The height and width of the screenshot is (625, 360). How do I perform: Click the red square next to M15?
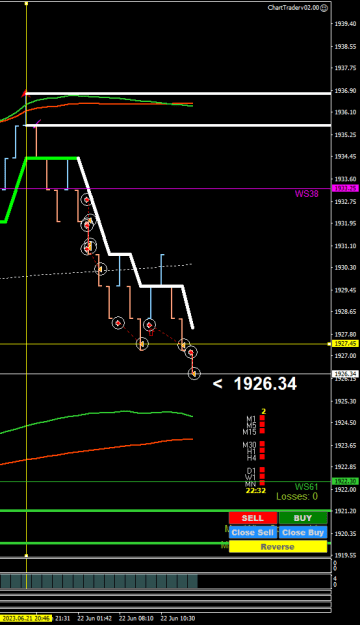pos(262,430)
